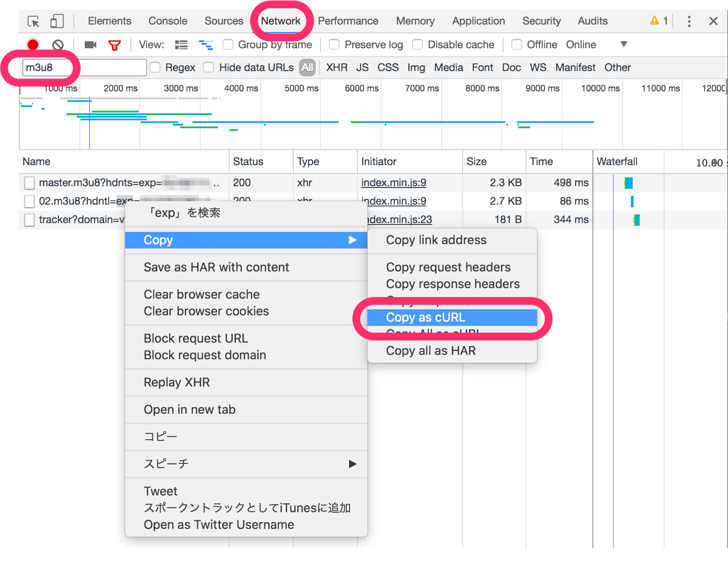Clear the network log icon

58,45
